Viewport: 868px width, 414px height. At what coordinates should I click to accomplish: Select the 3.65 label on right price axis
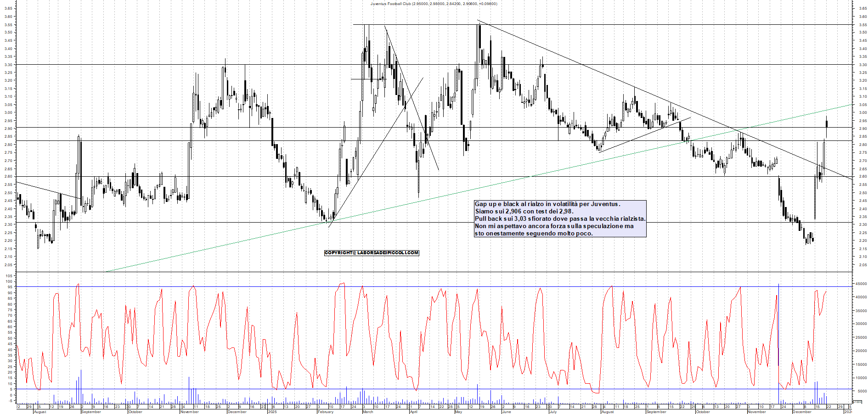pyautogui.click(x=862, y=8)
